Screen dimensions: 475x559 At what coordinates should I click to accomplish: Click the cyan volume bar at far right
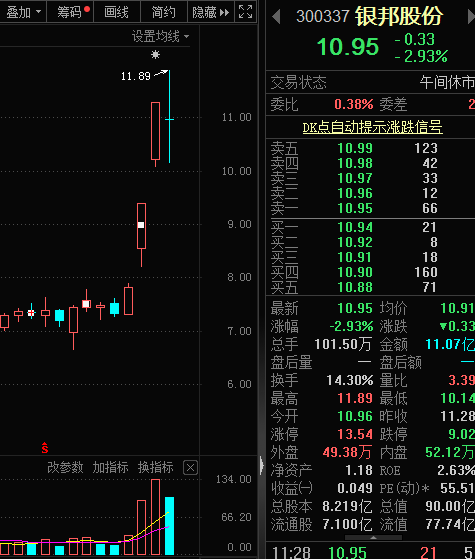click(x=169, y=525)
